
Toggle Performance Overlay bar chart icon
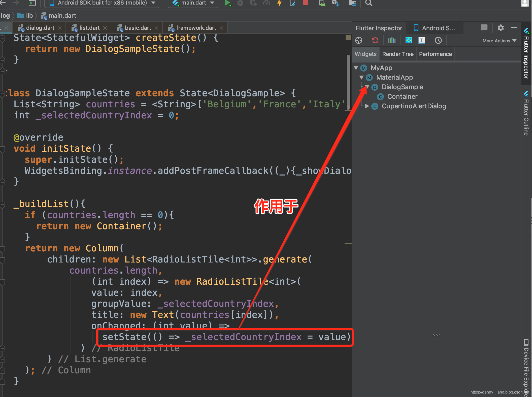(392, 40)
